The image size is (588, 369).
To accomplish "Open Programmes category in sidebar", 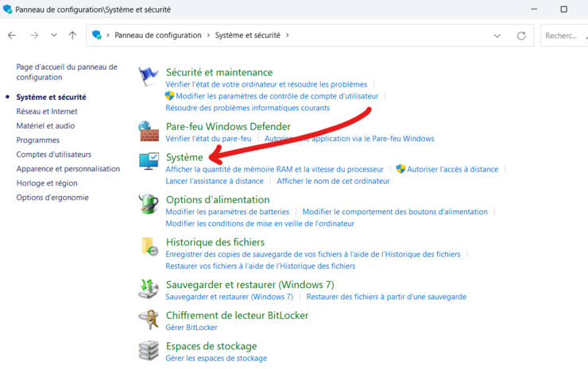I will [x=38, y=140].
